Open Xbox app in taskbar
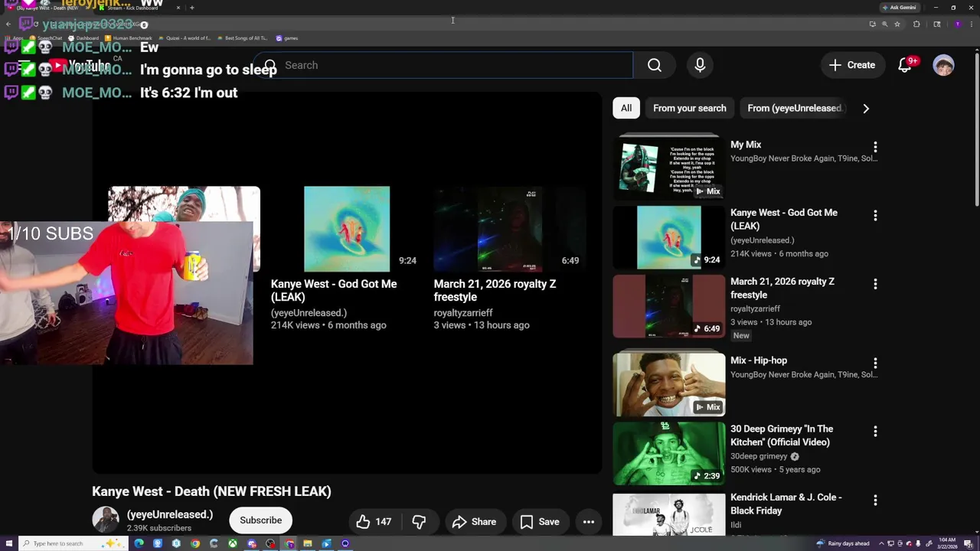Image resolution: width=980 pixels, height=551 pixels. 233,544
